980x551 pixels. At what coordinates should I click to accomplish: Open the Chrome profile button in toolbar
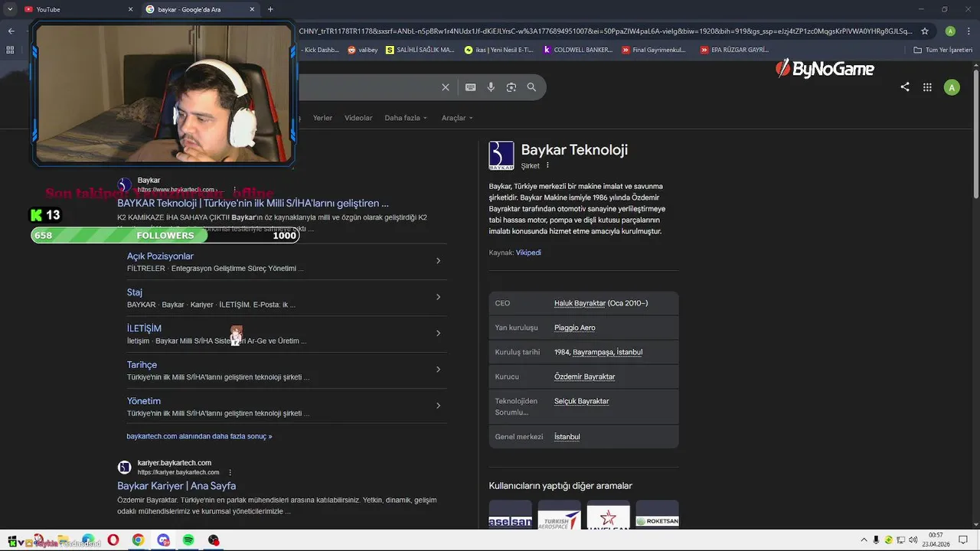pos(950,31)
